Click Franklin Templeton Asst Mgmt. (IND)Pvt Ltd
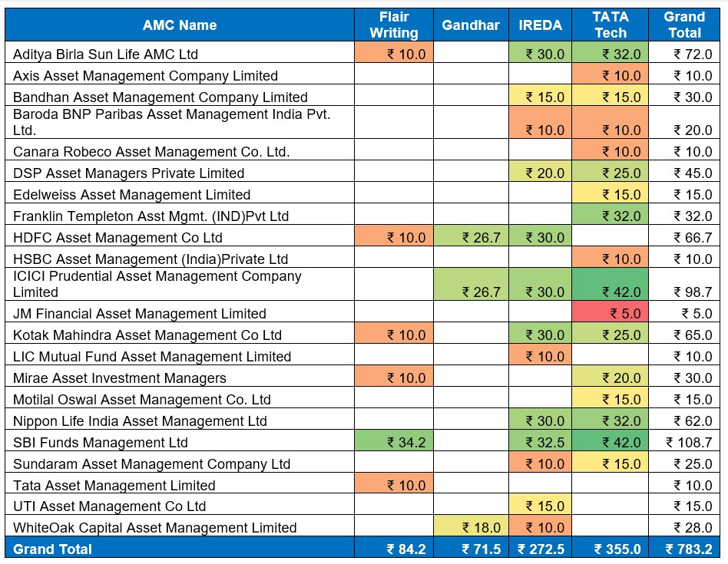The image size is (728, 564). tap(151, 216)
